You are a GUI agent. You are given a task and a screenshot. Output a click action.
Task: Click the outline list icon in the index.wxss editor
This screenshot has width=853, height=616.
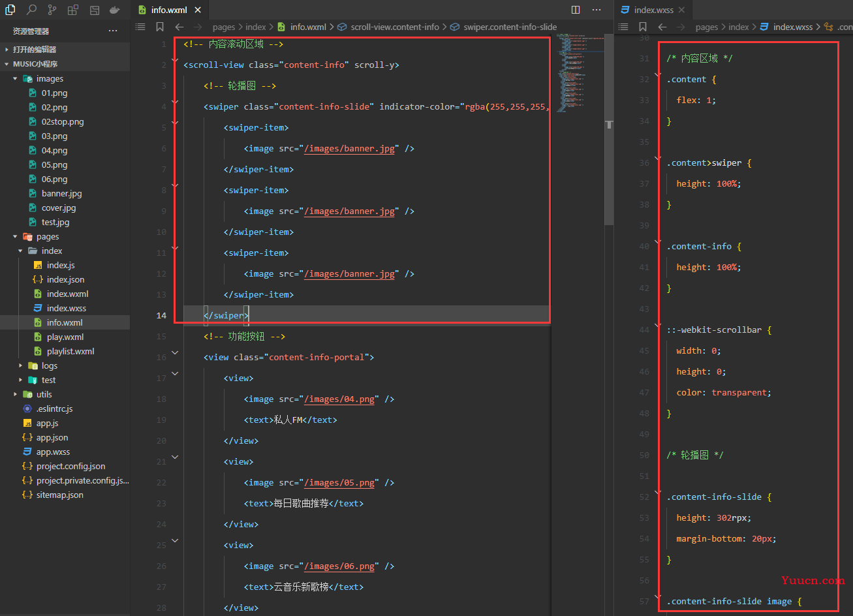click(x=623, y=27)
